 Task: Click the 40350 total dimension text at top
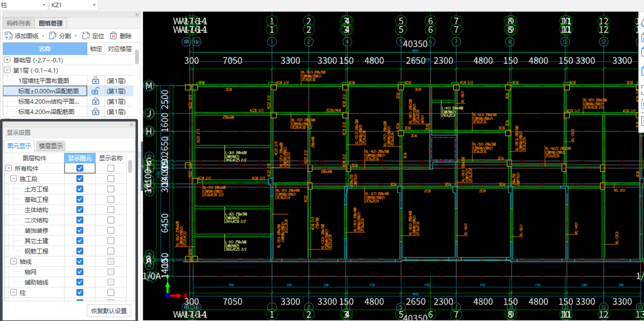415,44
